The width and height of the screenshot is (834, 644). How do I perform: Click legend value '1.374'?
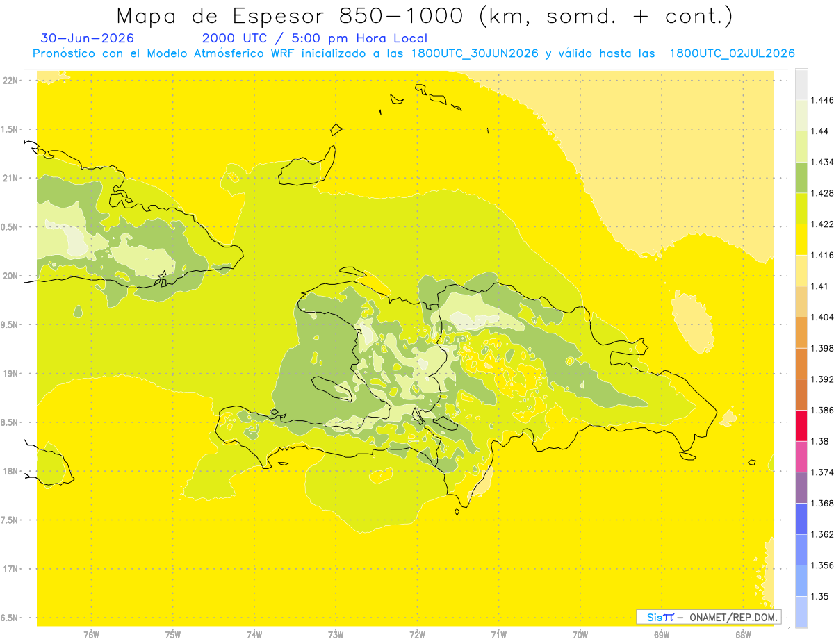[x=822, y=472]
